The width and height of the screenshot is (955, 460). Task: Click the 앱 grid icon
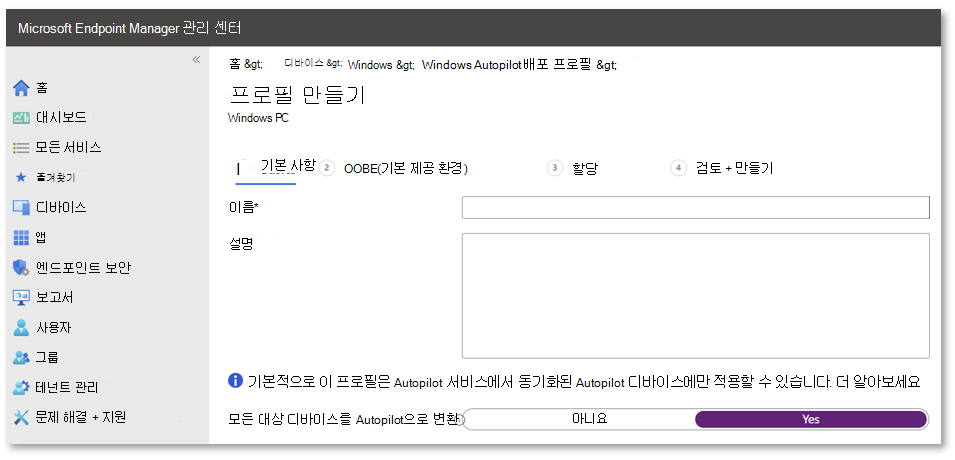(21, 238)
